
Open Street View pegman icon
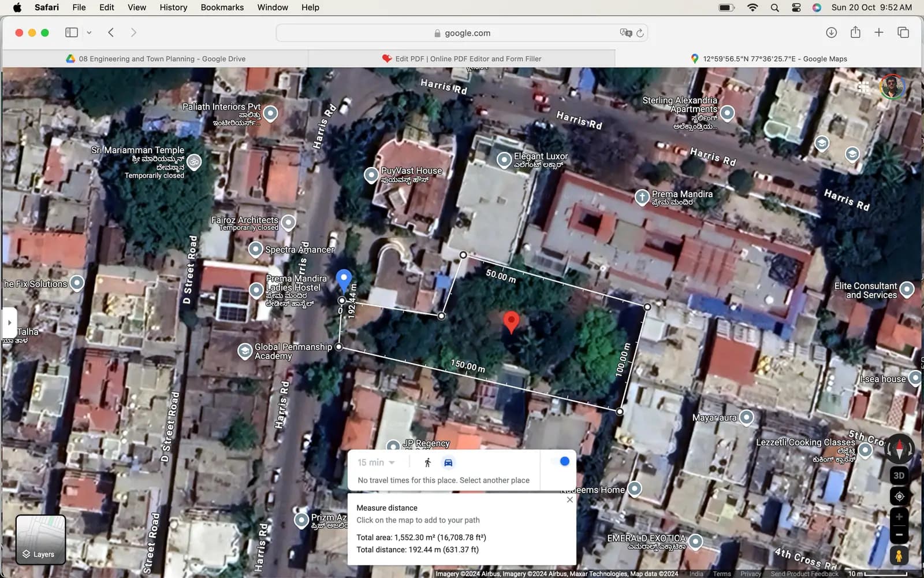(x=899, y=555)
